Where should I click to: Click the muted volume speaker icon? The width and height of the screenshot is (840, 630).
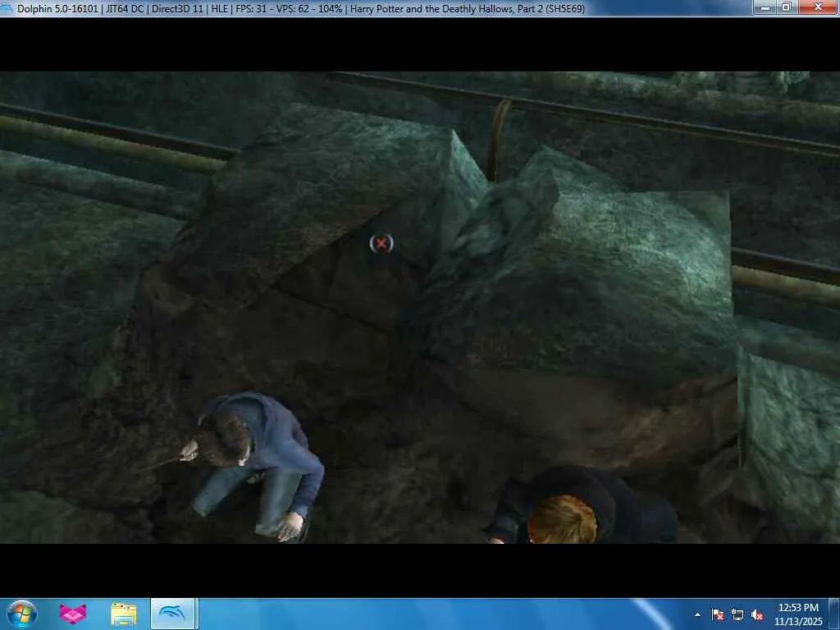click(757, 615)
